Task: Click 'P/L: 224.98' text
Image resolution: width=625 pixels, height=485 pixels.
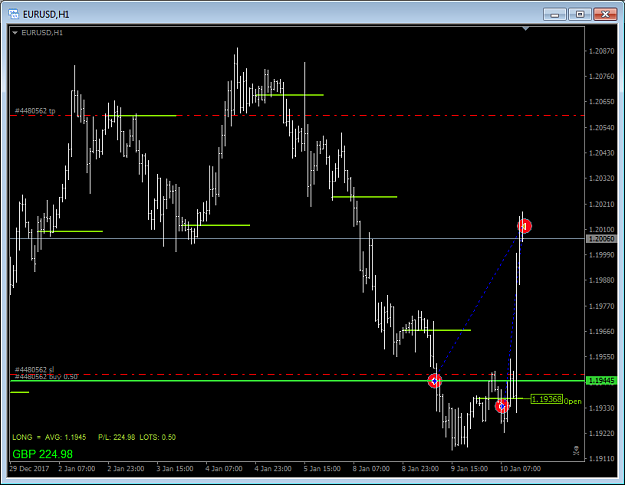Action: click(116, 437)
